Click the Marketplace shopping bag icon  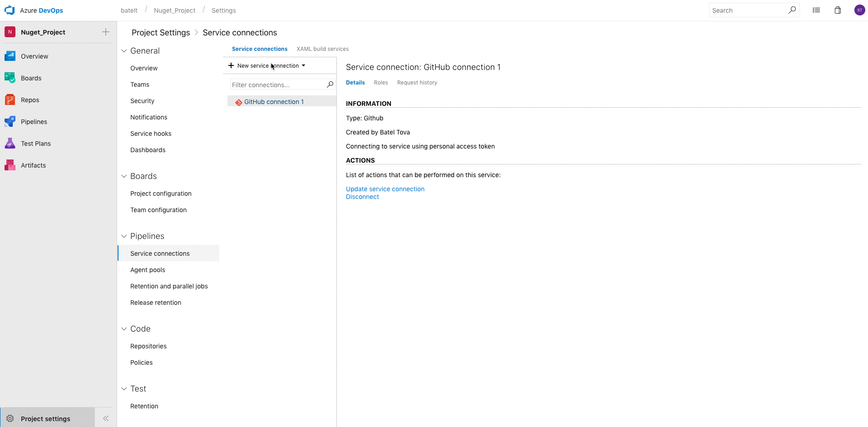(x=838, y=10)
